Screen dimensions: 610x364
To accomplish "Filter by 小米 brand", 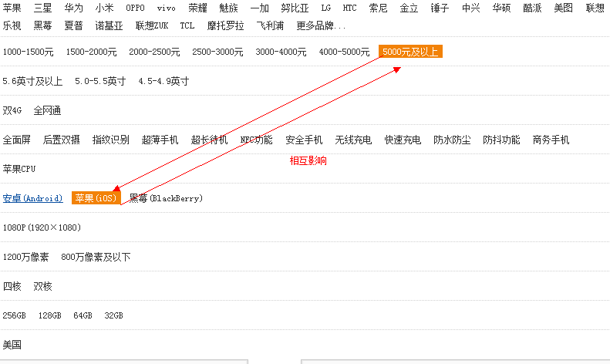I will 104,8.
